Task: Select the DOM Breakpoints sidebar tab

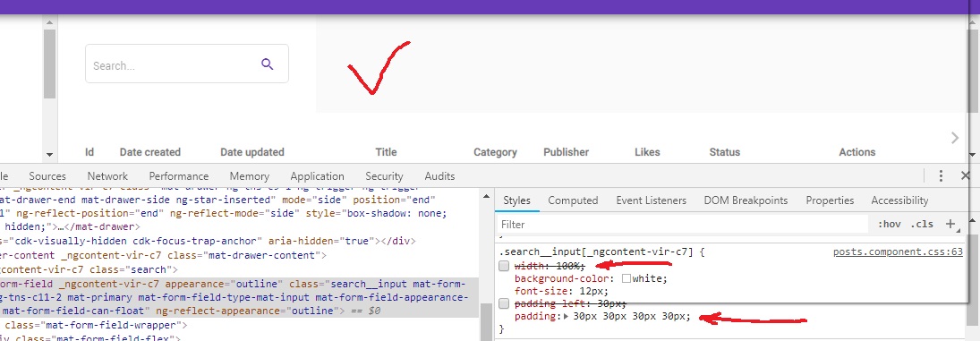Action: (746, 200)
